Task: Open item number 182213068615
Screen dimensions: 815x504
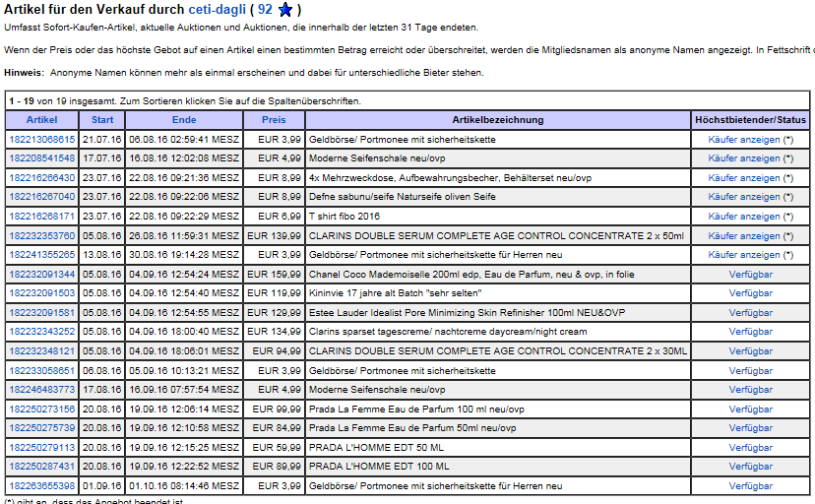Action: tap(42, 139)
